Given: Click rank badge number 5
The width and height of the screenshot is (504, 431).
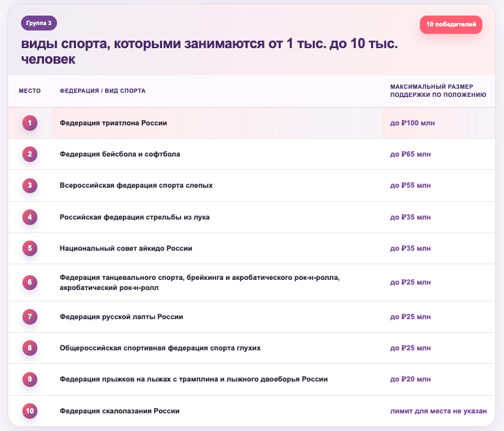Looking at the screenshot, I should pos(30,248).
